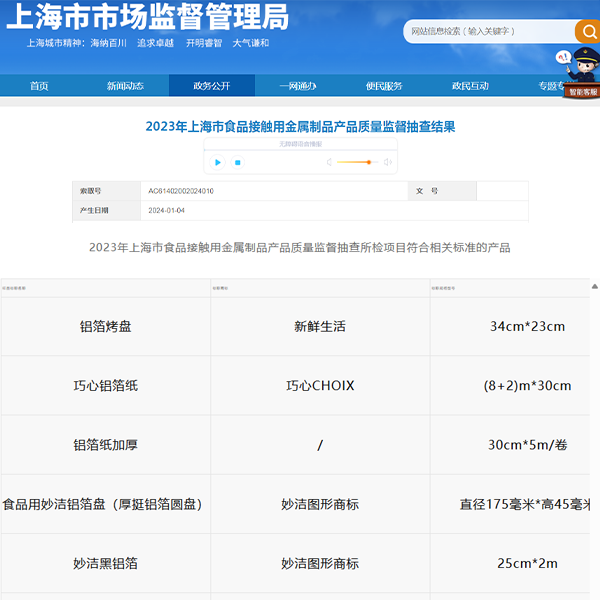
Task: Select the 政务公开 navigation tab
Action: click(x=211, y=86)
